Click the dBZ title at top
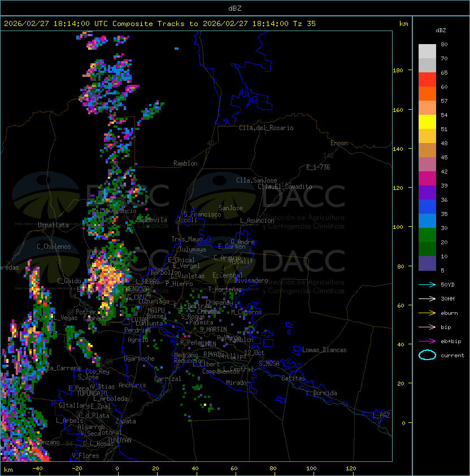The height and width of the screenshot is (476, 470). (x=235, y=8)
